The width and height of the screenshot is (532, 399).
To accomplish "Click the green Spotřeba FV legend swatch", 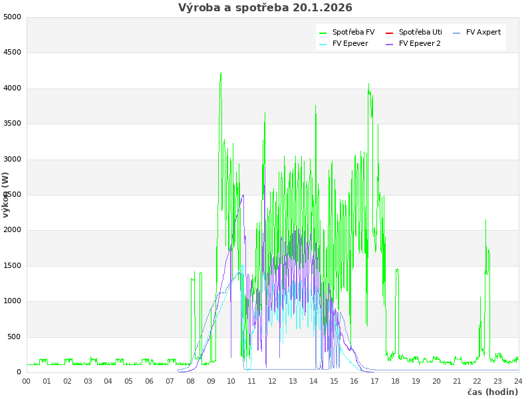I will 323,33.
